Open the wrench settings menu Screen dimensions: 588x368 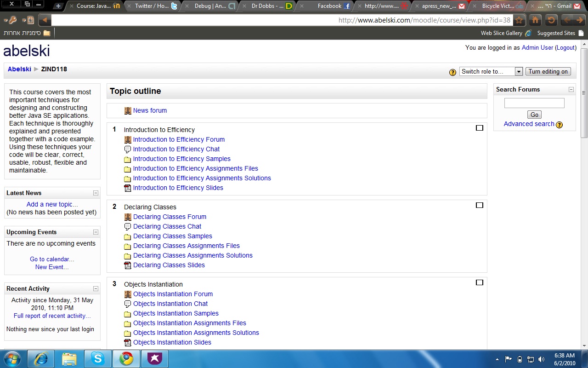point(11,20)
